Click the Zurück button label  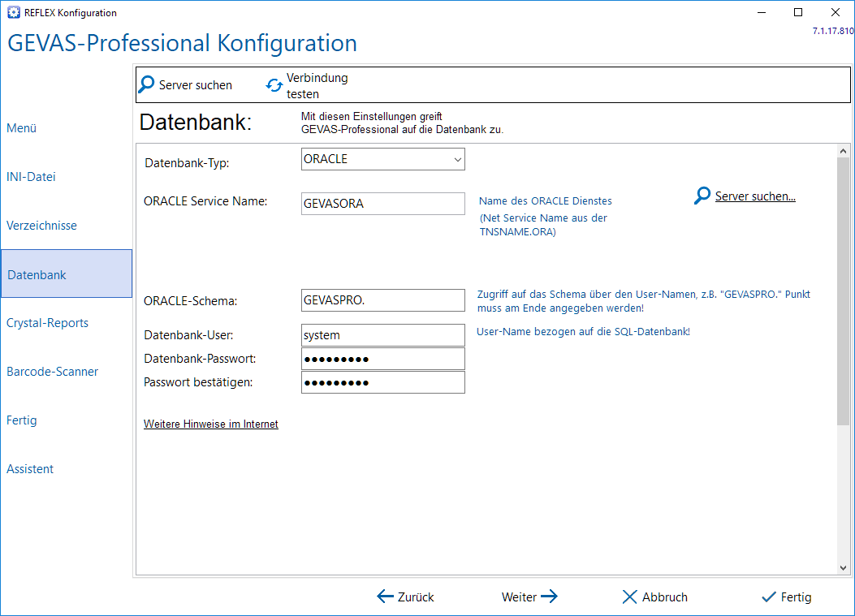click(416, 597)
